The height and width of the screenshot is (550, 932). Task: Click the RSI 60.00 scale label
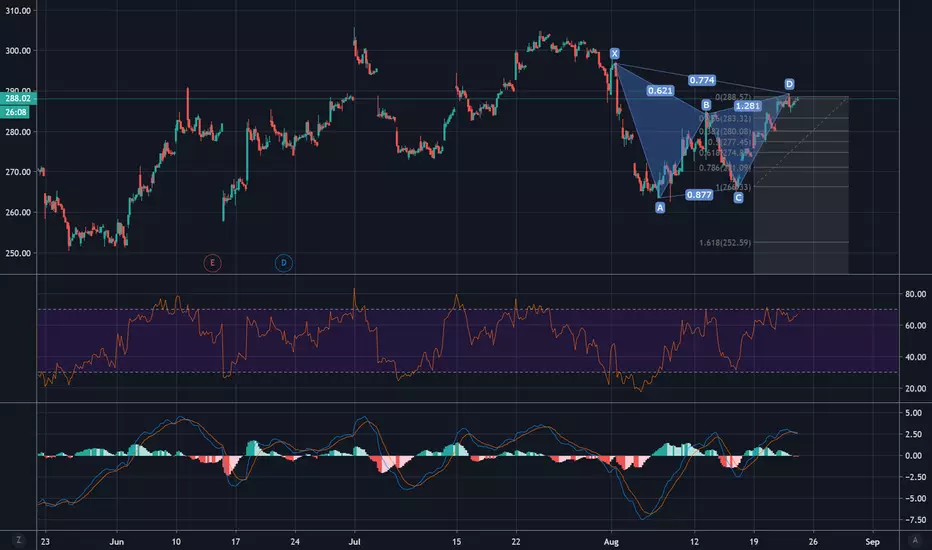tap(915, 325)
